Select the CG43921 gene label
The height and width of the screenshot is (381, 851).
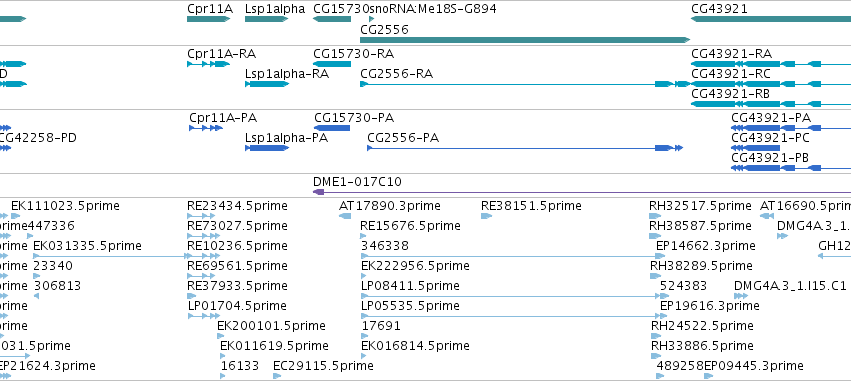tap(719, 9)
